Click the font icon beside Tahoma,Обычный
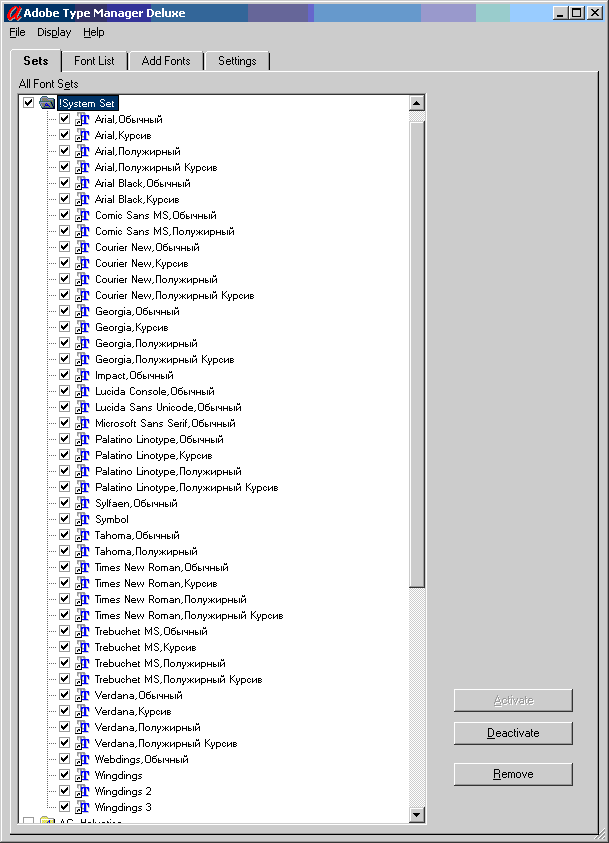The width and height of the screenshot is (609, 843). coord(82,535)
